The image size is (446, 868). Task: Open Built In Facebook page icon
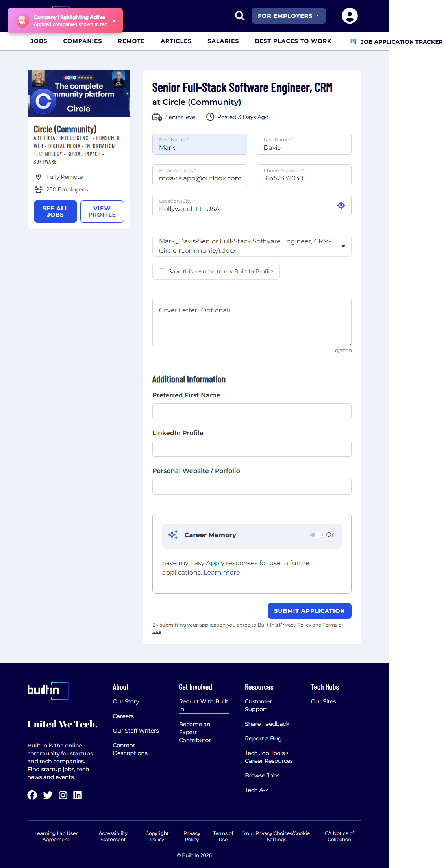point(32,795)
